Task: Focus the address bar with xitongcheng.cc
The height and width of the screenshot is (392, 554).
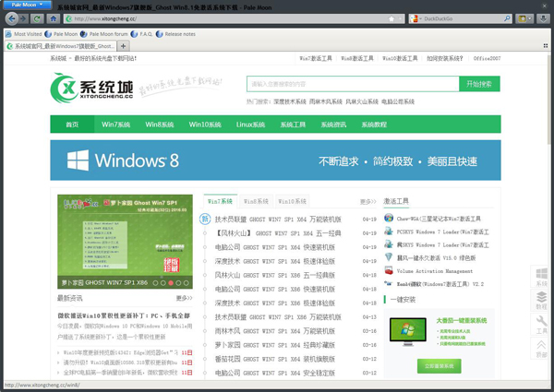Action: click(x=226, y=18)
